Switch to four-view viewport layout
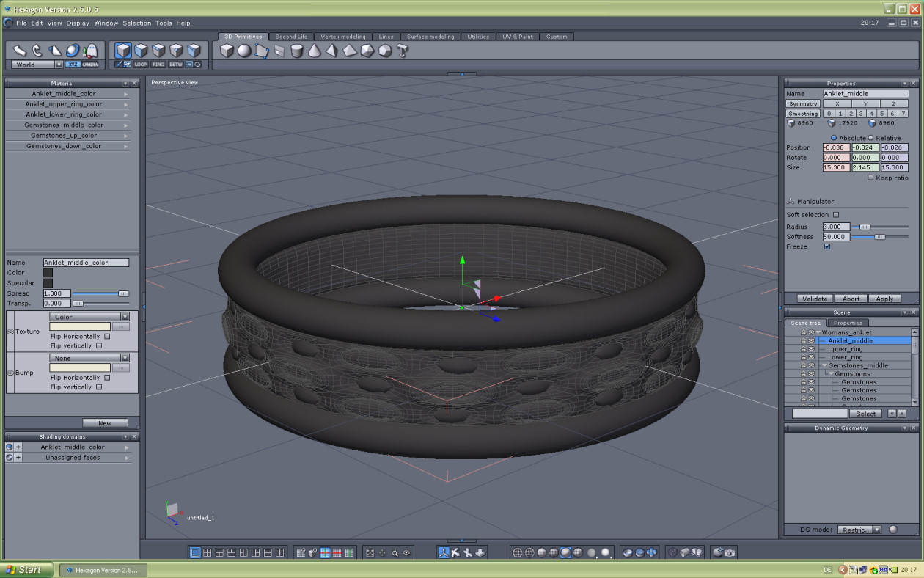Screen dimensions: 924x578 coord(208,552)
